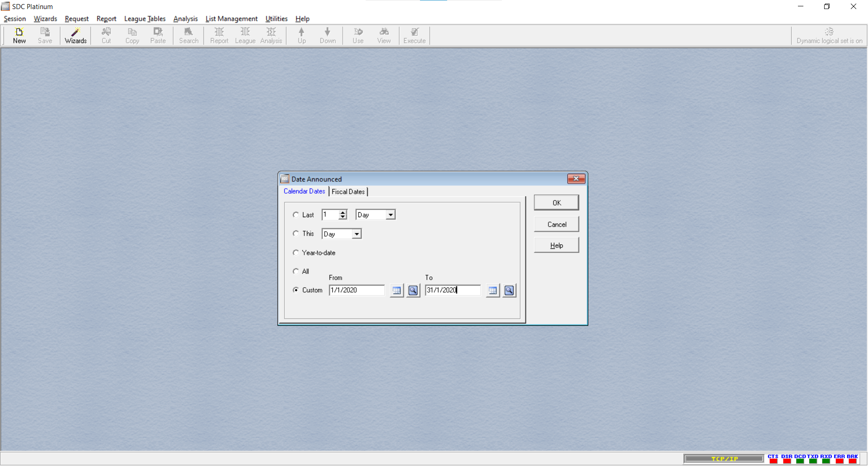Viewport: 868px width, 466px height.
Task: Open calendar picker for From date
Action: click(396, 290)
